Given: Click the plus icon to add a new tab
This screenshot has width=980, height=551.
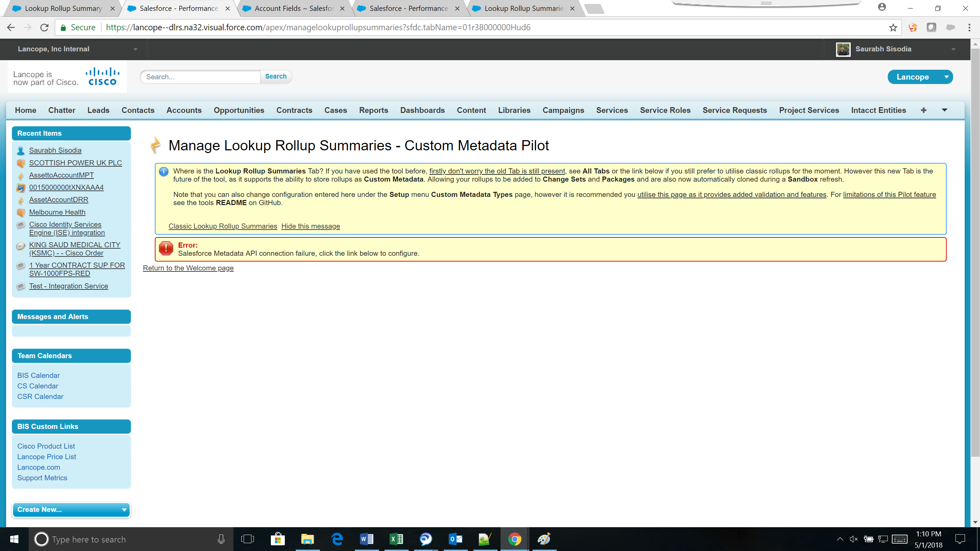Looking at the screenshot, I should 924,110.
